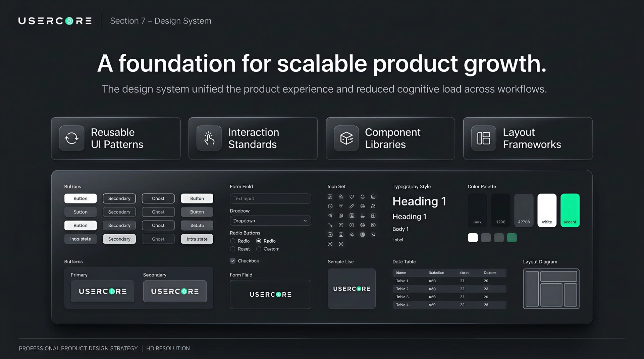Click the Table 1 row in Date Table
Viewport: 644px width, 359px height.
pos(449,281)
